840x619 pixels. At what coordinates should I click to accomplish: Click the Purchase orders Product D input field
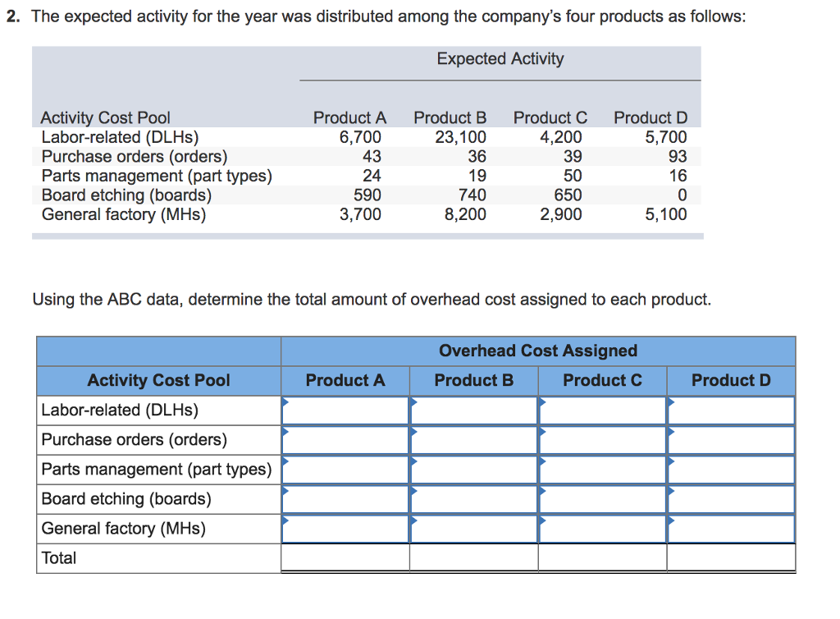[x=730, y=439]
